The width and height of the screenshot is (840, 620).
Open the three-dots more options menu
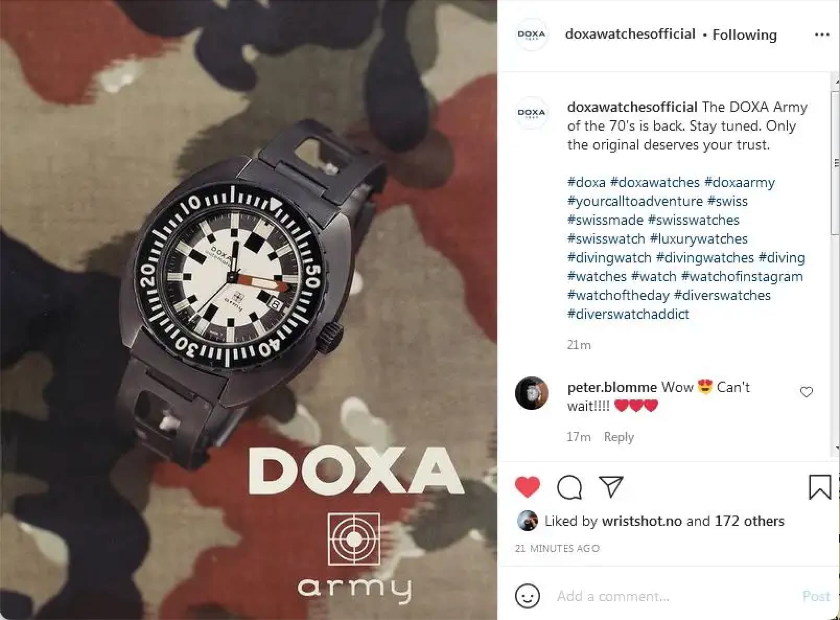point(822,35)
